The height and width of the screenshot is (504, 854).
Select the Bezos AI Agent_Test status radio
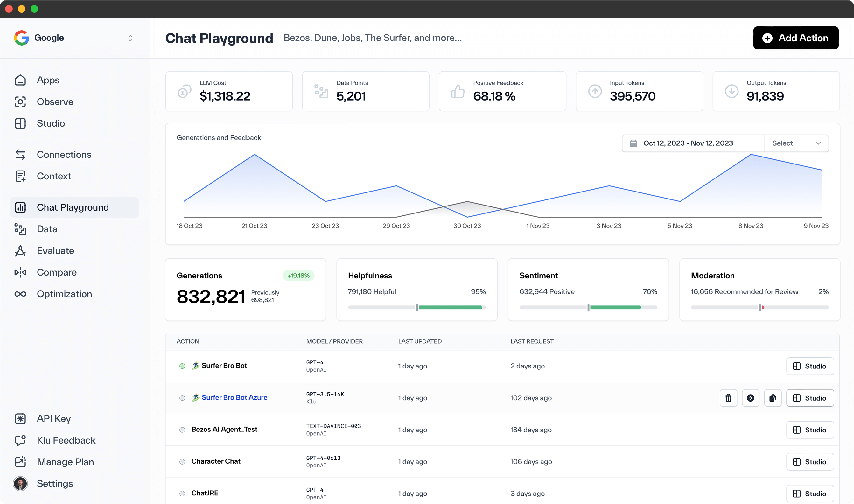(x=182, y=430)
